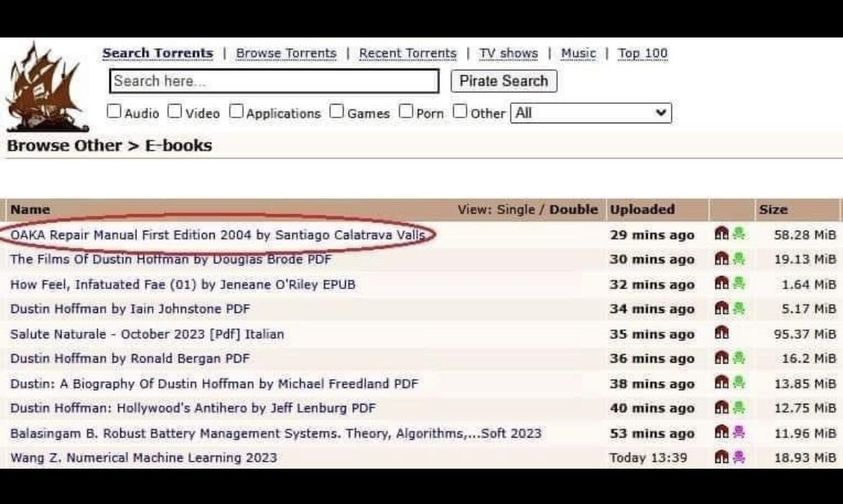This screenshot has width=843, height=504.
Task: Open Recent Torrents page
Action: [x=408, y=53]
